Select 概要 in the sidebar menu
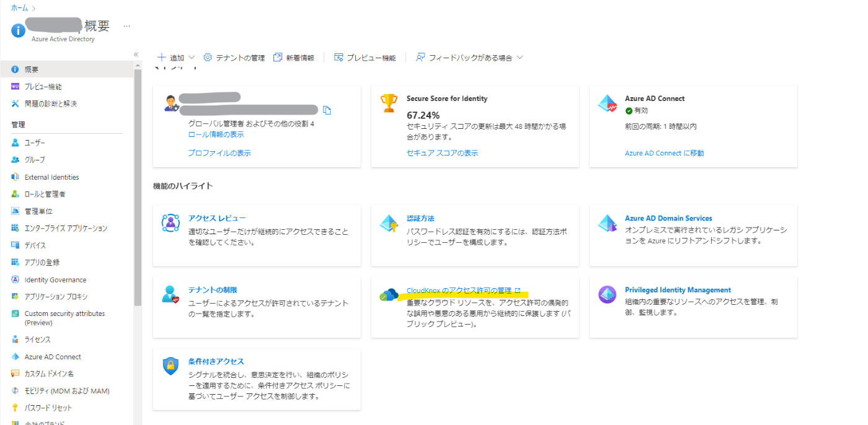Image resolution: width=868 pixels, height=425 pixels. tap(67, 69)
